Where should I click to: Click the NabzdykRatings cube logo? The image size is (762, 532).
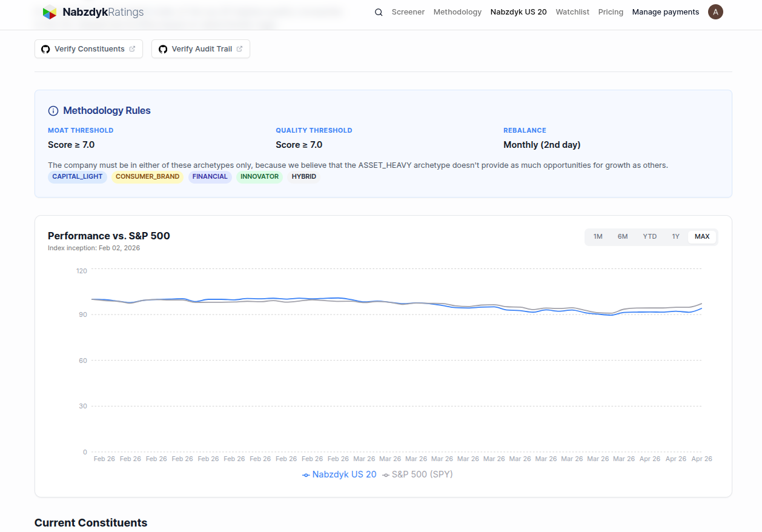[50, 12]
